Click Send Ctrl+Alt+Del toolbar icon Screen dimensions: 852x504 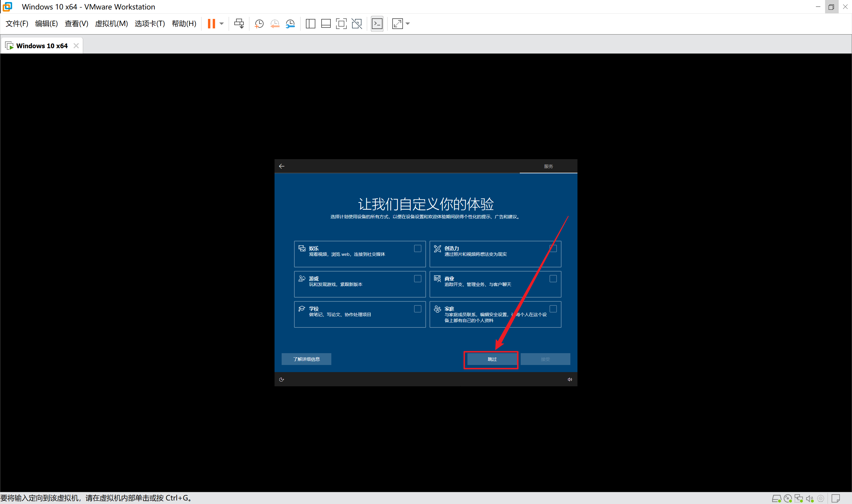(239, 23)
